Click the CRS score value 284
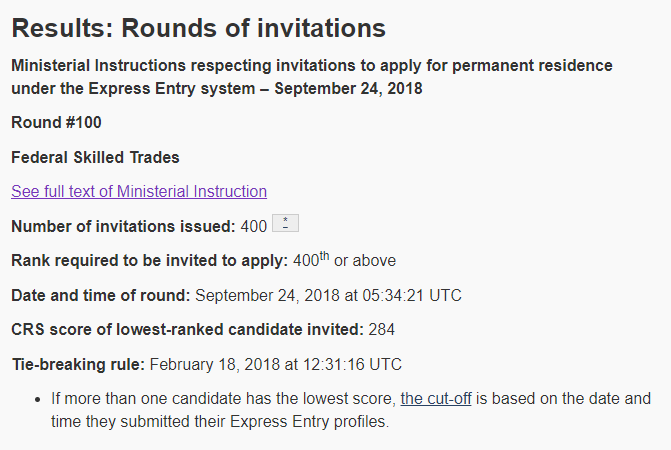Viewport: 671px width, 450px height. point(382,329)
